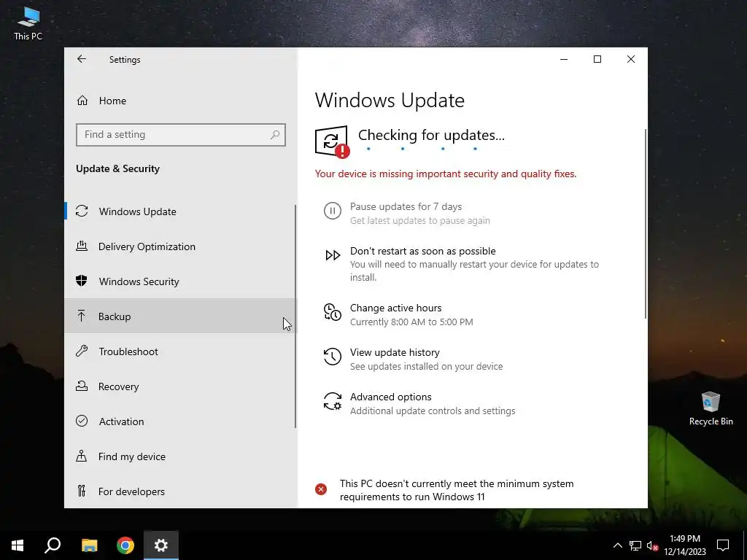Image resolution: width=747 pixels, height=560 pixels.
Task: Click the update history clock icon
Action: tap(333, 357)
